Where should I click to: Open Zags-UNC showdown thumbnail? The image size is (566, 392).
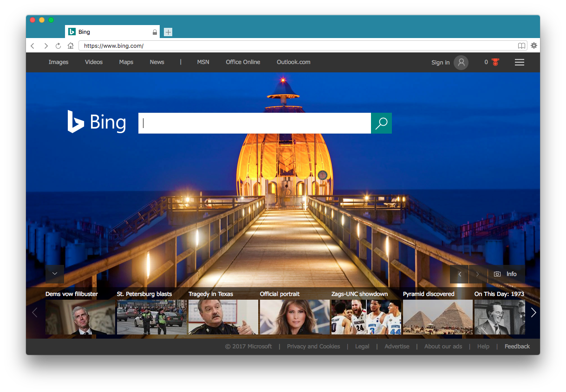pos(366,317)
